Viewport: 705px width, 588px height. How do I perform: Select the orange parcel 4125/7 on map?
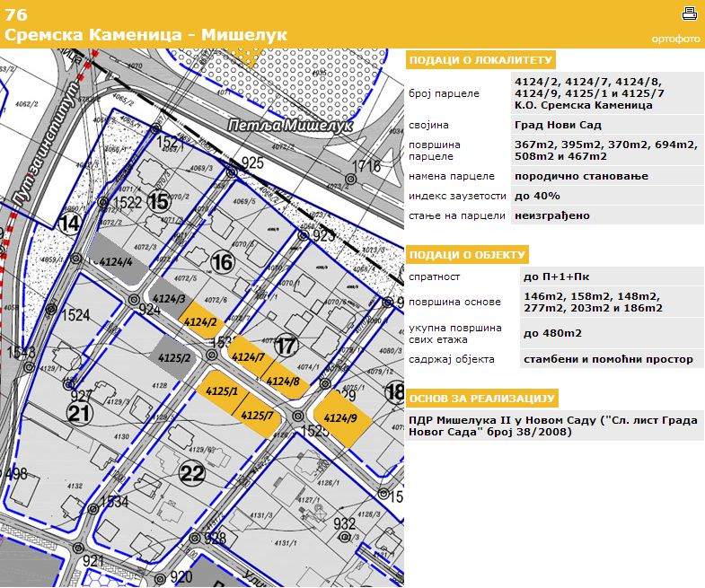(257, 415)
